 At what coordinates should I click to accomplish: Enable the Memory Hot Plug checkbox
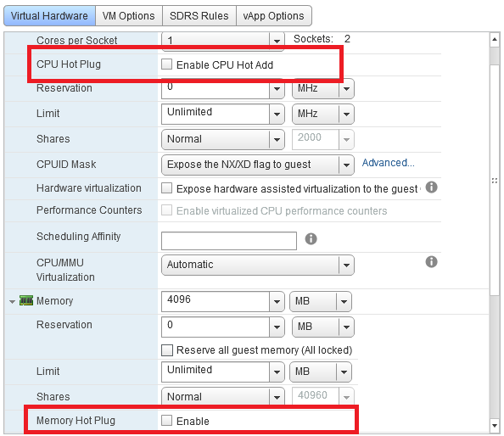166,420
